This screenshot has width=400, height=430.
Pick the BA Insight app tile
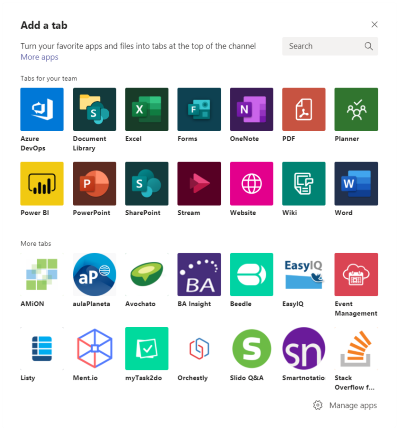[199, 274]
